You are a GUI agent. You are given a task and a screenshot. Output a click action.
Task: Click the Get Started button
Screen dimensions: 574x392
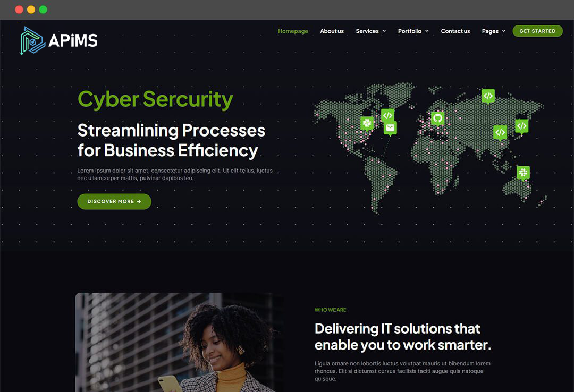click(x=537, y=31)
